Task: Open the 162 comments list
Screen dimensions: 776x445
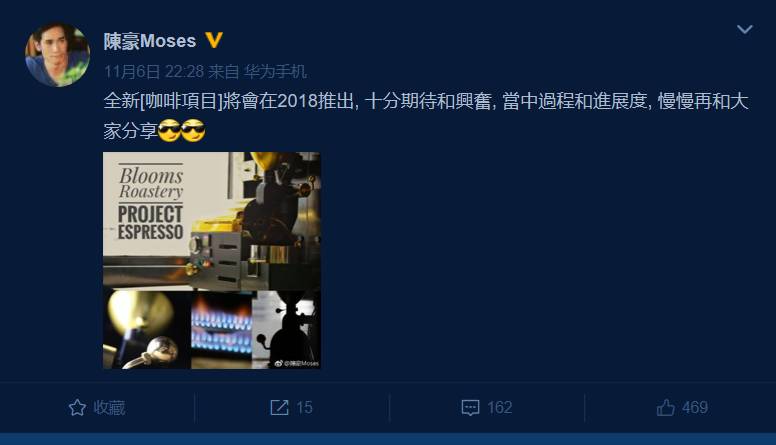Action: (499, 407)
